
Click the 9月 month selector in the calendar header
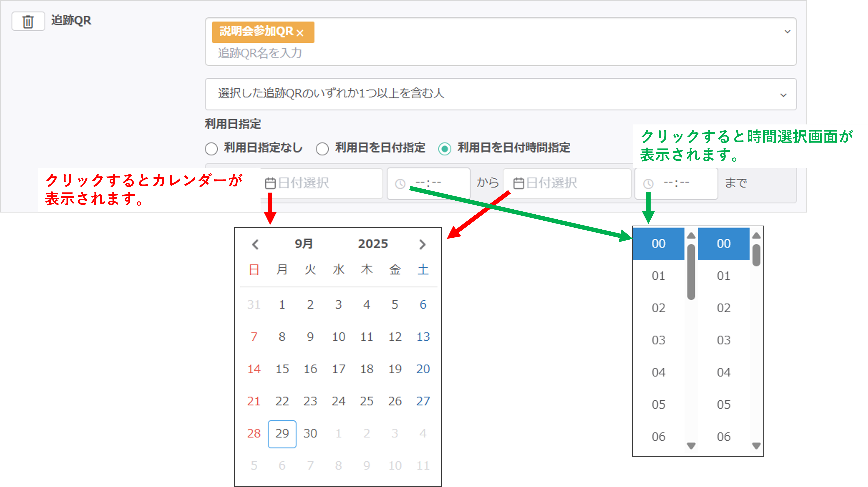coord(304,243)
